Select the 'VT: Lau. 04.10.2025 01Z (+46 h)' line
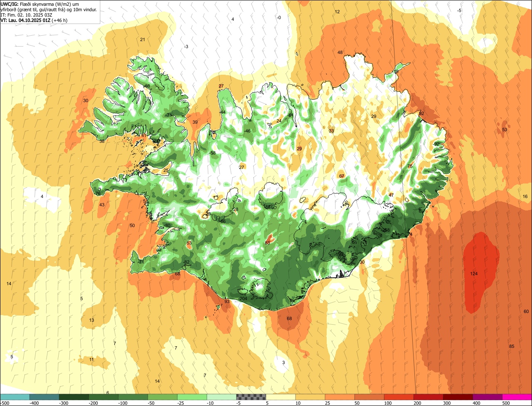Screen dimensions: 532x406 coord(34,20)
